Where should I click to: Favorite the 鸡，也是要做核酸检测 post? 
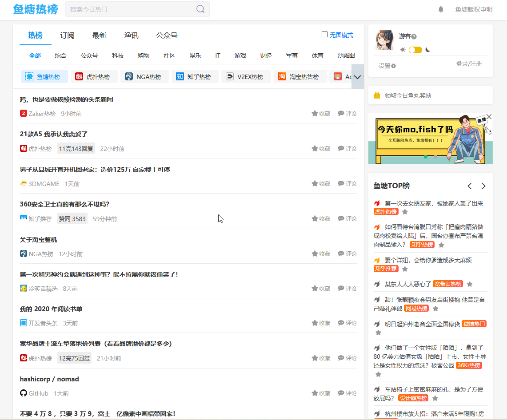coord(321,113)
